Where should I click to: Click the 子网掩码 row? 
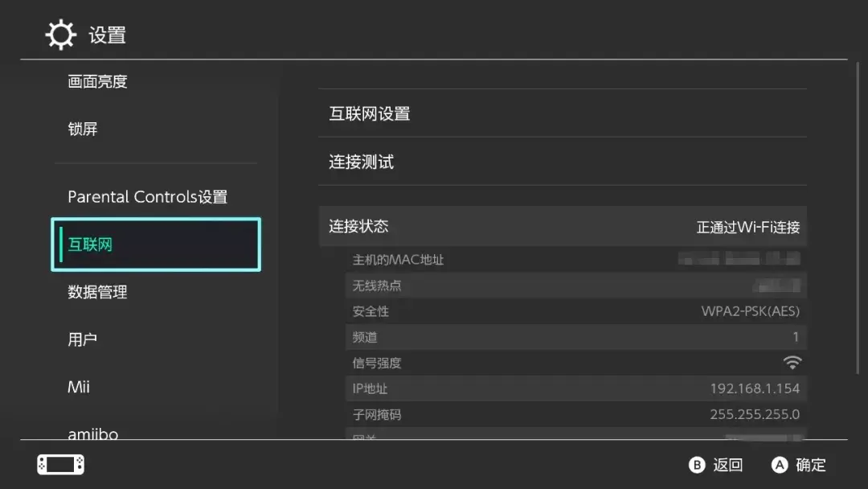(x=575, y=414)
